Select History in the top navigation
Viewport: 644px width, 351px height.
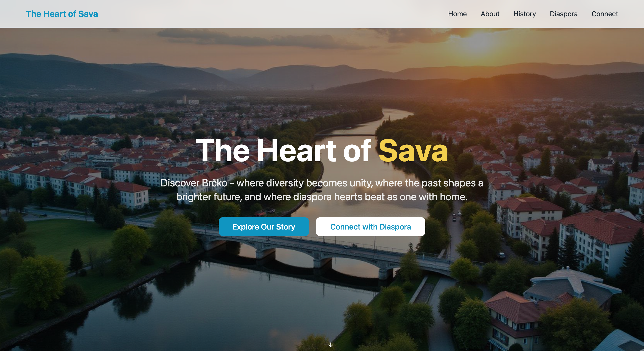524,14
